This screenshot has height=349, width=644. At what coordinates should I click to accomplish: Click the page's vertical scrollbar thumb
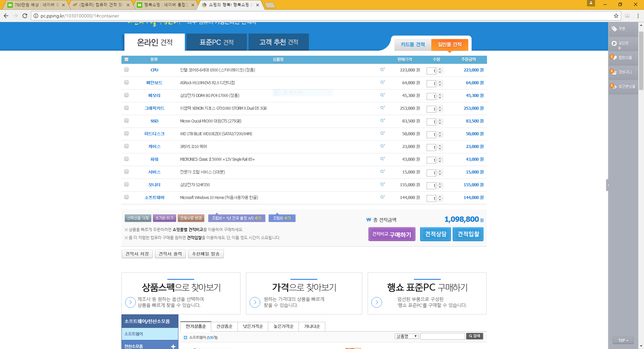(641, 60)
